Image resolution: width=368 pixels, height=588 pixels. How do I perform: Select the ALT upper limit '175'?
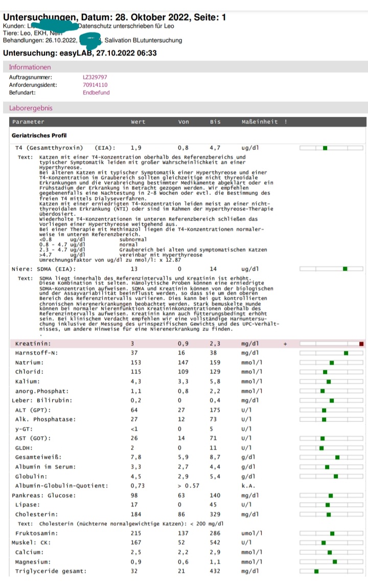click(215, 410)
